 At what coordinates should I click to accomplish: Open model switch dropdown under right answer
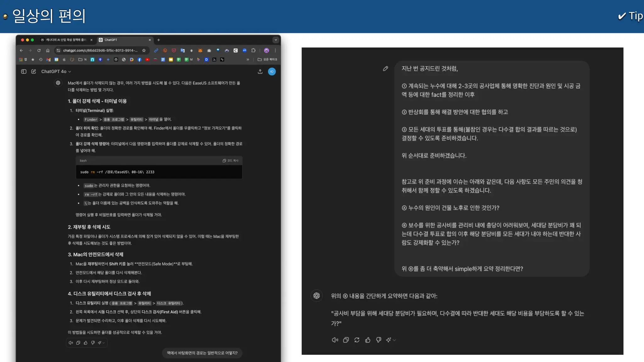(391, 340)
